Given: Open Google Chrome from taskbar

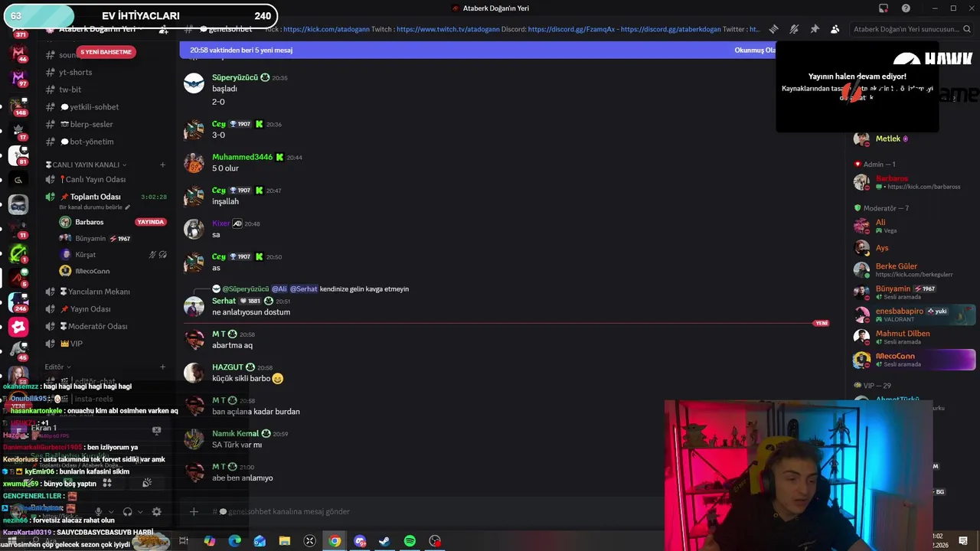Looking at the screenshot, I should [x=335, y=541].
